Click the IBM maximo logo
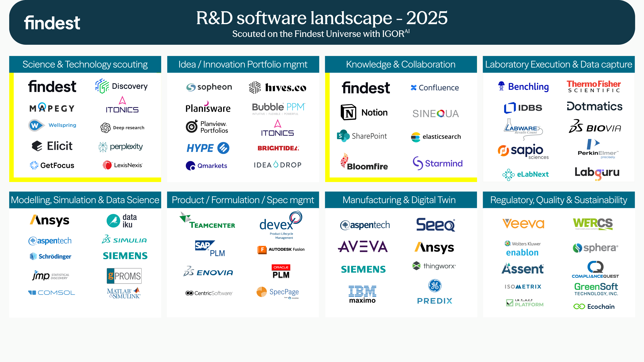 click(362, 294)
